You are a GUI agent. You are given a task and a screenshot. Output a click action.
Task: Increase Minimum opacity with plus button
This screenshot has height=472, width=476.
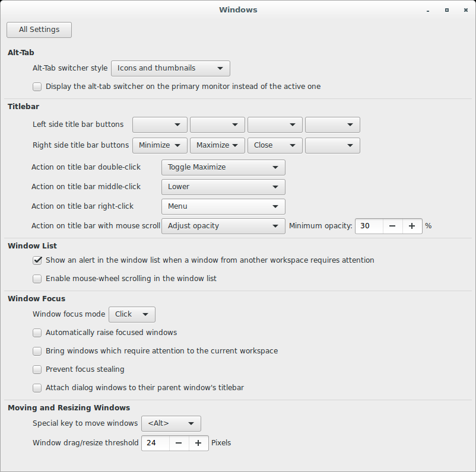(412, 226)
